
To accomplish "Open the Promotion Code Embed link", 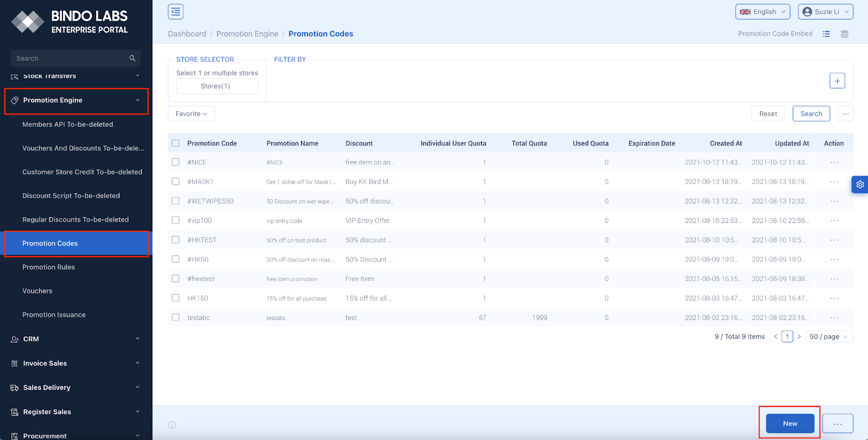I will click(775, 34).
